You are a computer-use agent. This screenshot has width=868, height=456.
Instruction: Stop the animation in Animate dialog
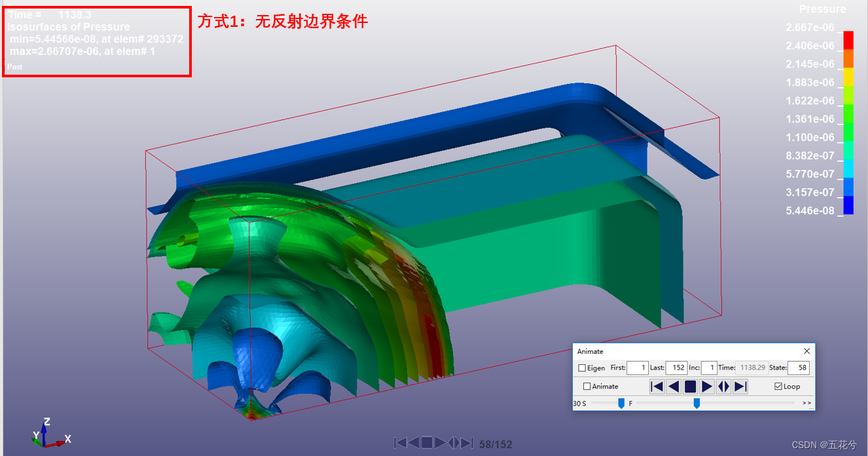click(690, 387)
